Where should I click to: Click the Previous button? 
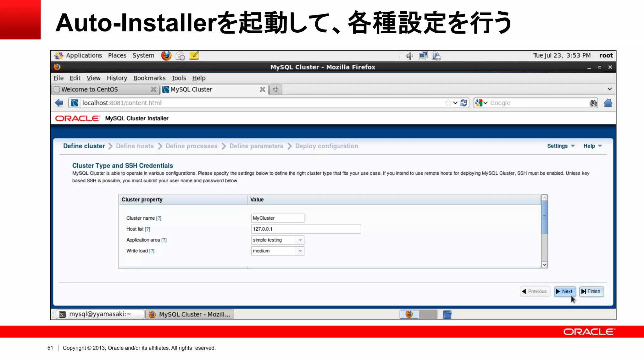(x=535, y=291)
